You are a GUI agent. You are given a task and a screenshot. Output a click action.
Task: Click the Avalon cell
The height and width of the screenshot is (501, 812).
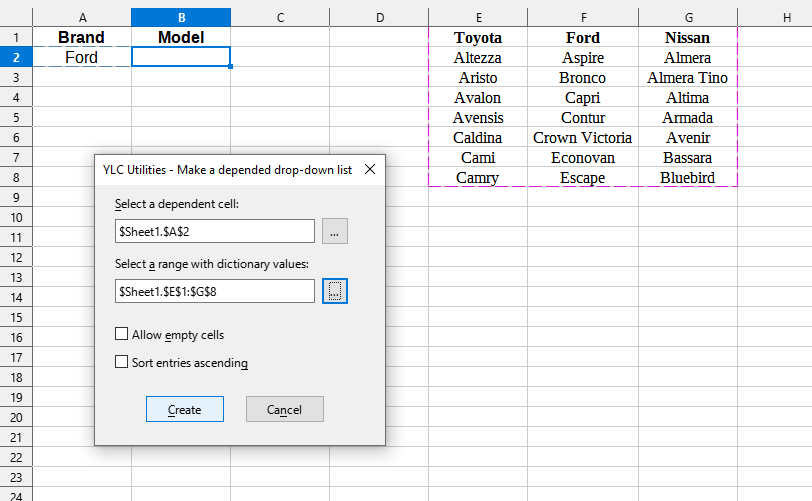[478, 97]
